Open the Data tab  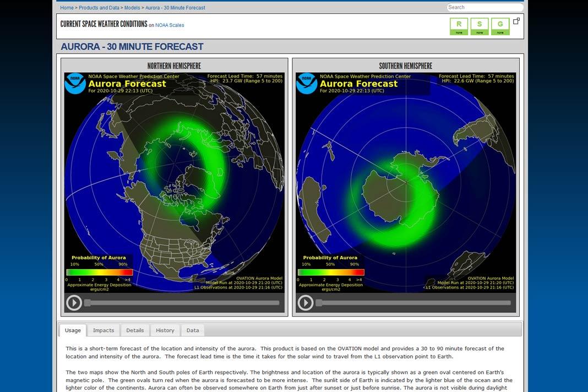pyautogui.click(x=193, y=330)
